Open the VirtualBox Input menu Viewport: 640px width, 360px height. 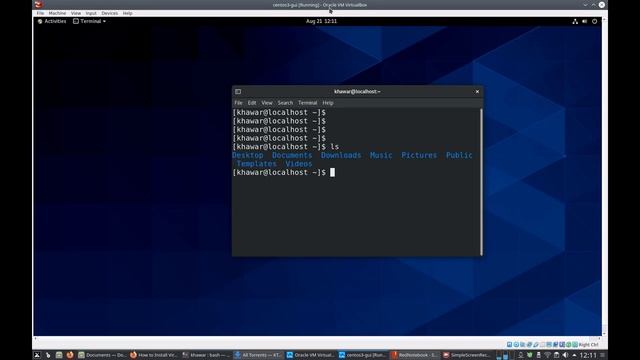click(x=91, y=13)
